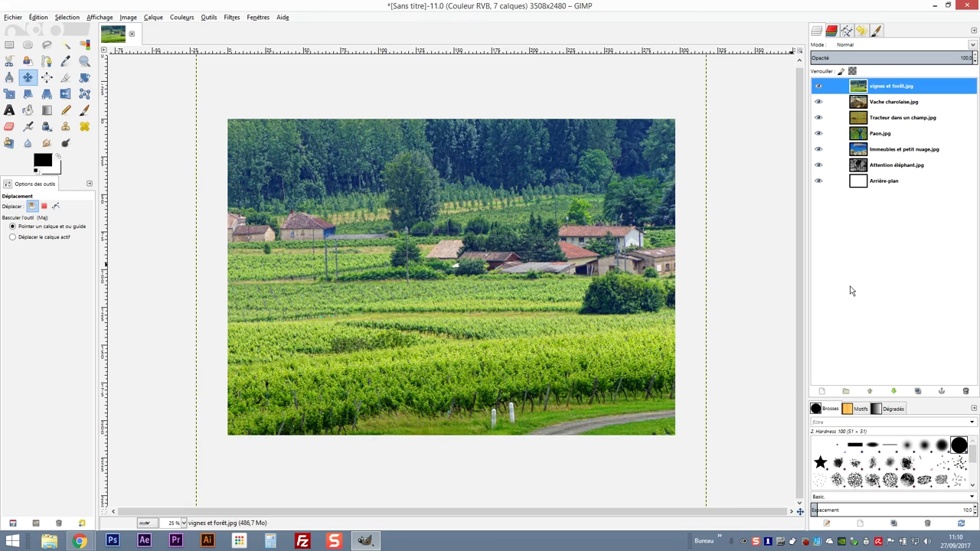Select the Pencil tool
The image size is (980, 551).
[66, 110]
